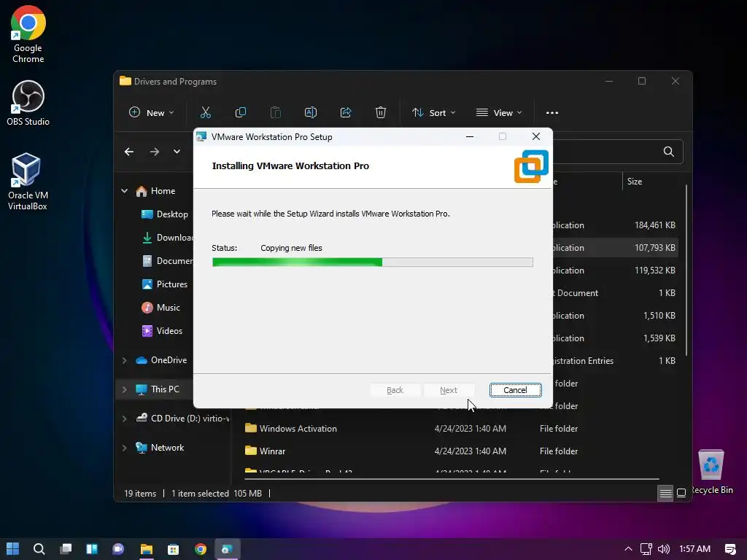This screenshot has width=747, height=560.
Task: Open the New dropdown in Explorer
Action: point(152,113)
